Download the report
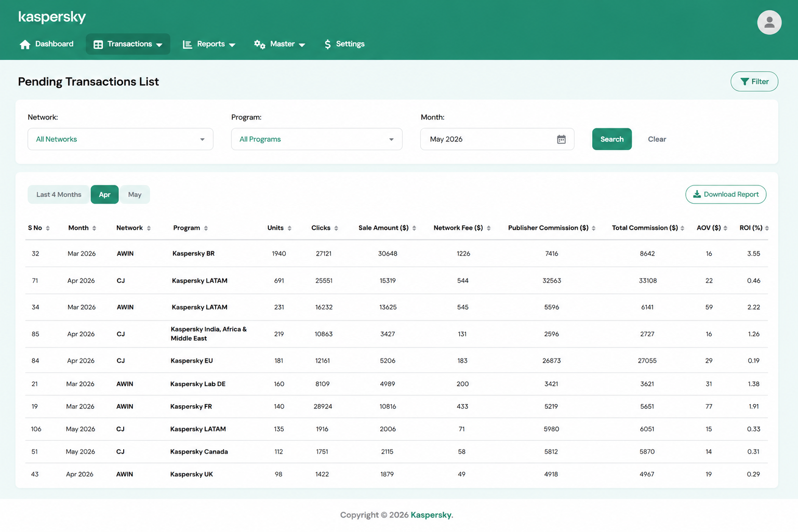The image size is (798, 532). tap(726, 194)
